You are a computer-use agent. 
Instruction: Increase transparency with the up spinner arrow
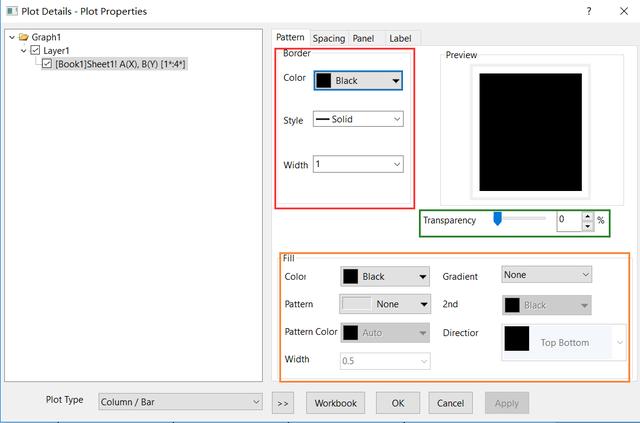587,216
